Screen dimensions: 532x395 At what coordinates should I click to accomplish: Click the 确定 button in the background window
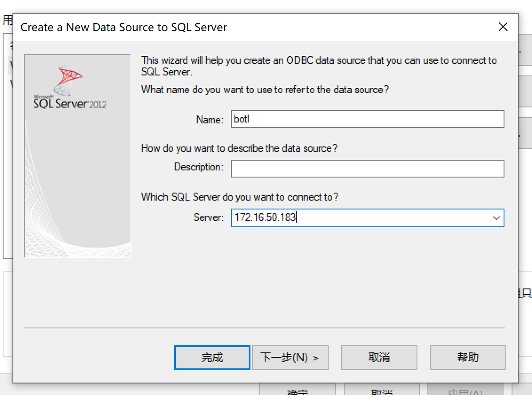(x=298, y=391)
